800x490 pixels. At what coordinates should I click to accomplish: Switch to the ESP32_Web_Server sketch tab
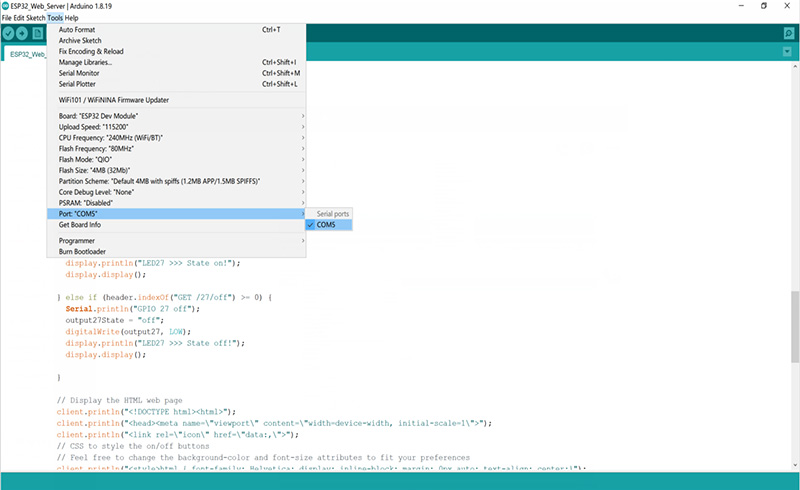click(28, 55)
